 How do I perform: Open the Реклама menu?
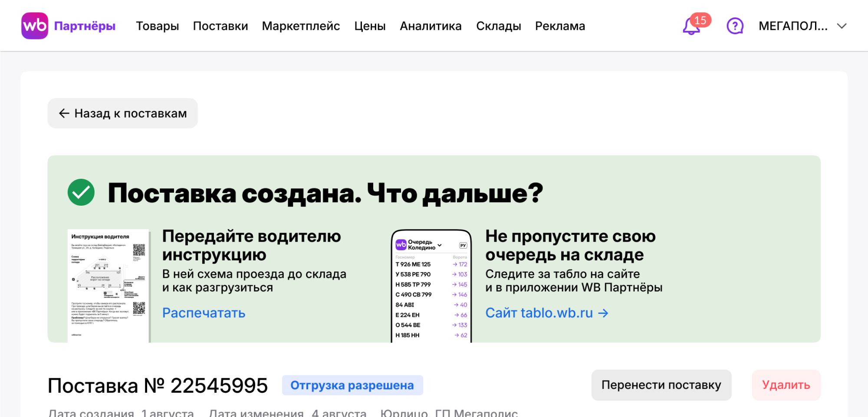pos(560,26)
